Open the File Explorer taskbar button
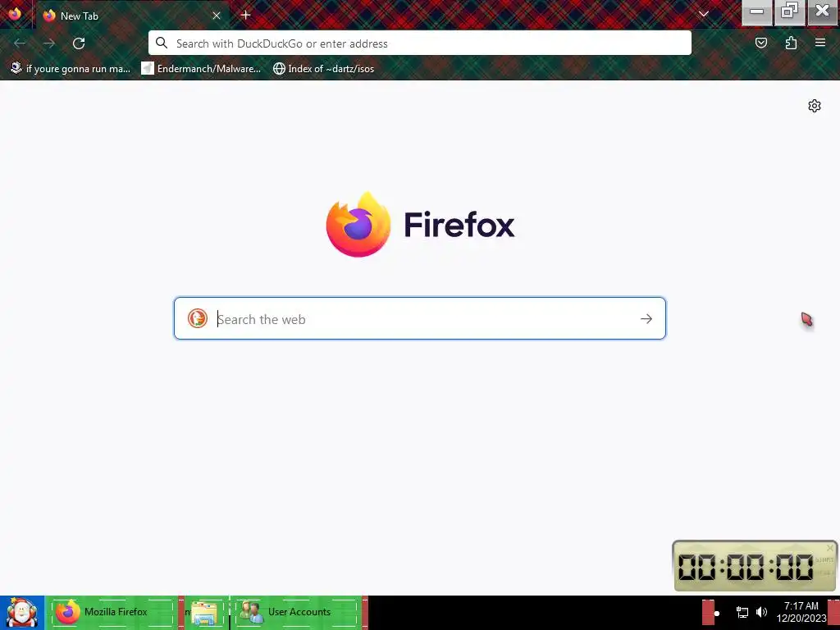Screen dimensions: 840x630 (204, 612)
